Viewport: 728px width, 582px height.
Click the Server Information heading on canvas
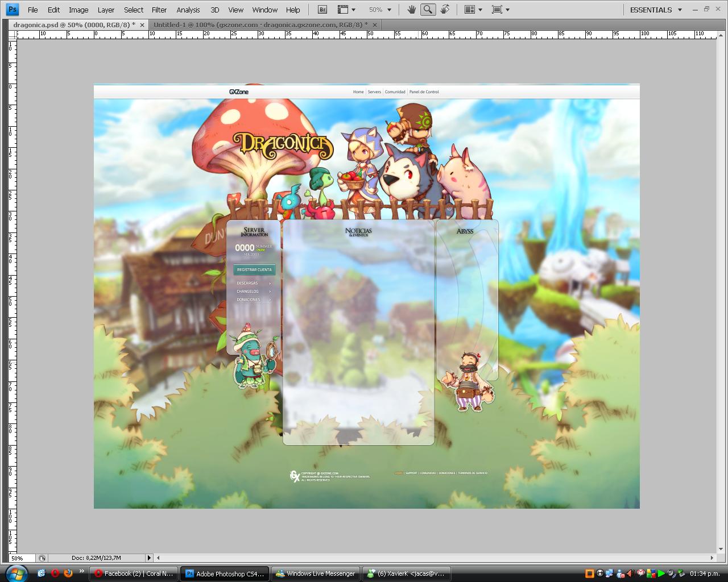click(x=254, y=232)
